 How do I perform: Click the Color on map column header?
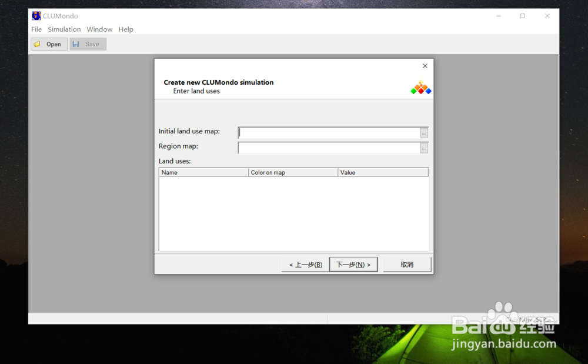293,172
